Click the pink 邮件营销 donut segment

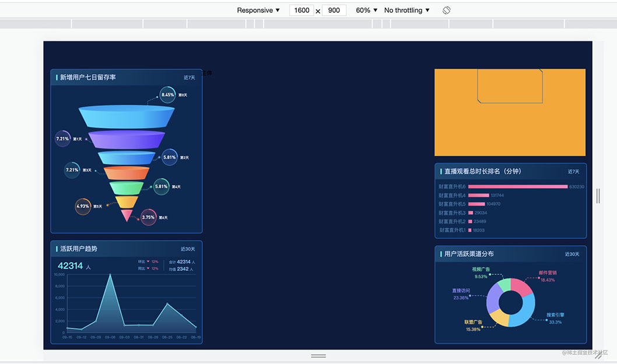click(523, 287)
